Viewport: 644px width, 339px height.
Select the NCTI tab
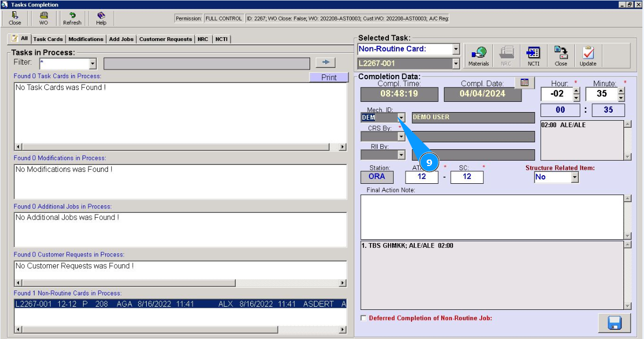221,39
